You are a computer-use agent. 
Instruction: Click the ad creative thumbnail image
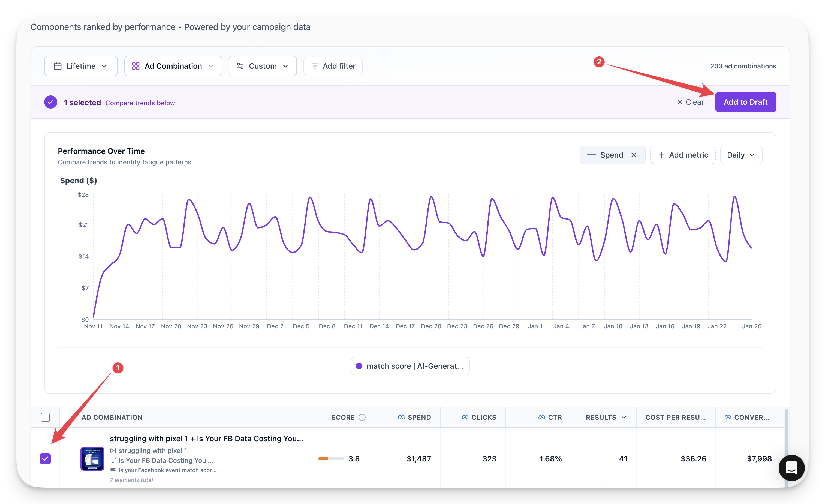tap(92, 458)
